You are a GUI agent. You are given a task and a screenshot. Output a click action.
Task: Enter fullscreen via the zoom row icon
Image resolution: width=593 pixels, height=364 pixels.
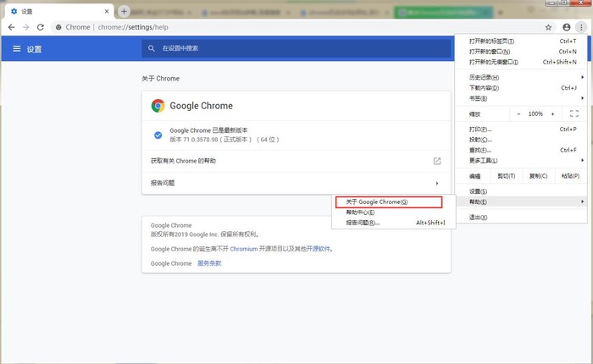574,113
